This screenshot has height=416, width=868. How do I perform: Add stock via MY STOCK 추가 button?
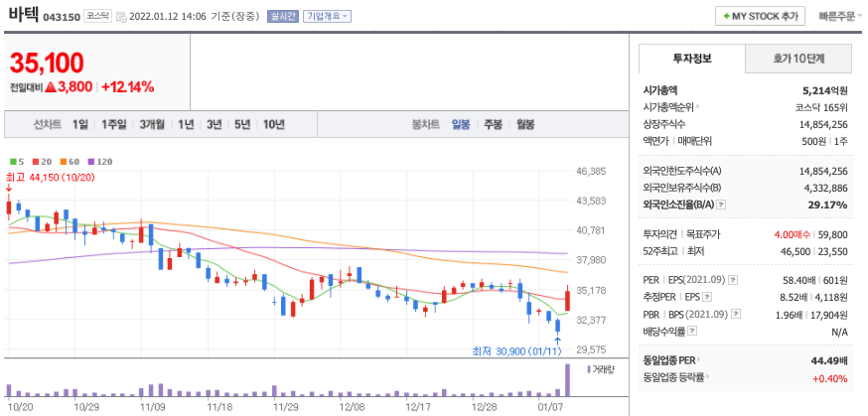coord(760,16)
